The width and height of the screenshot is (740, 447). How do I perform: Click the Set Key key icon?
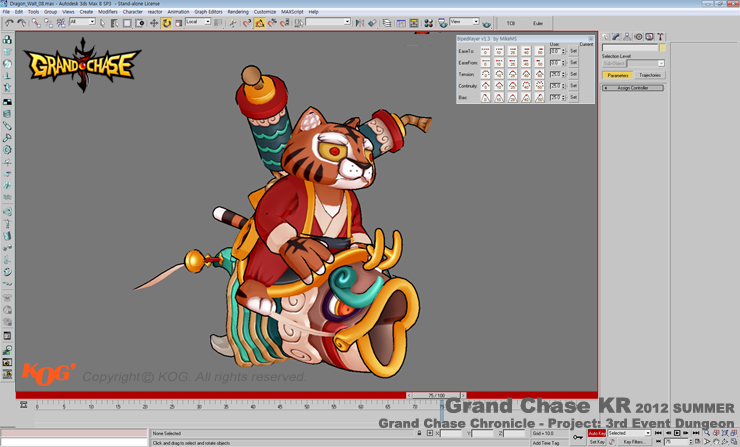[x=578, y=437]
